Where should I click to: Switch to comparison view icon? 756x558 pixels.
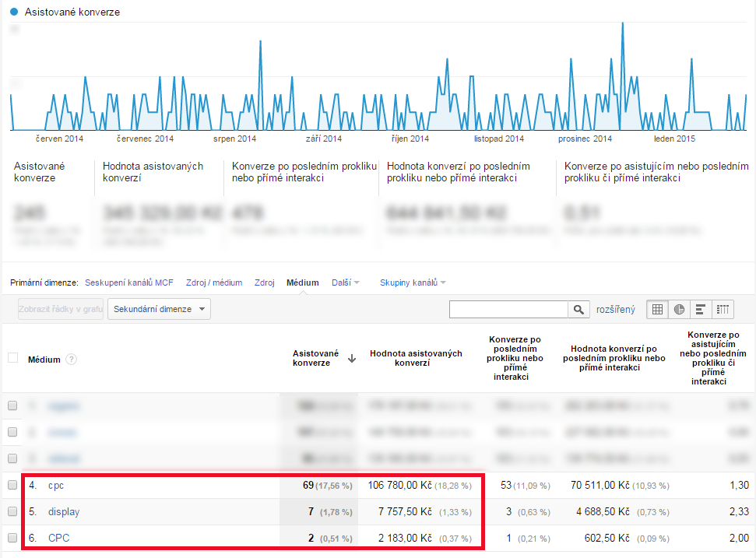(x=723, y=310)
